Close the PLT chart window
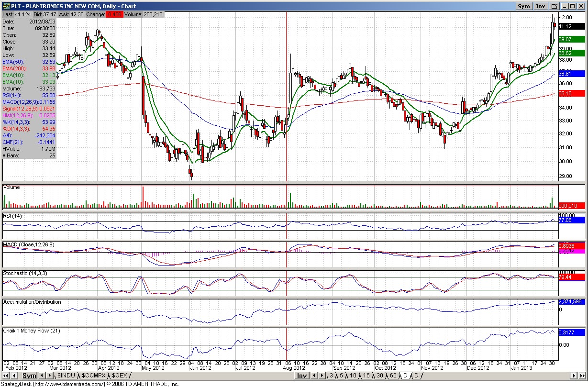Image resolution: width=588 pixels, height=387 pixels. click(581, 6)
